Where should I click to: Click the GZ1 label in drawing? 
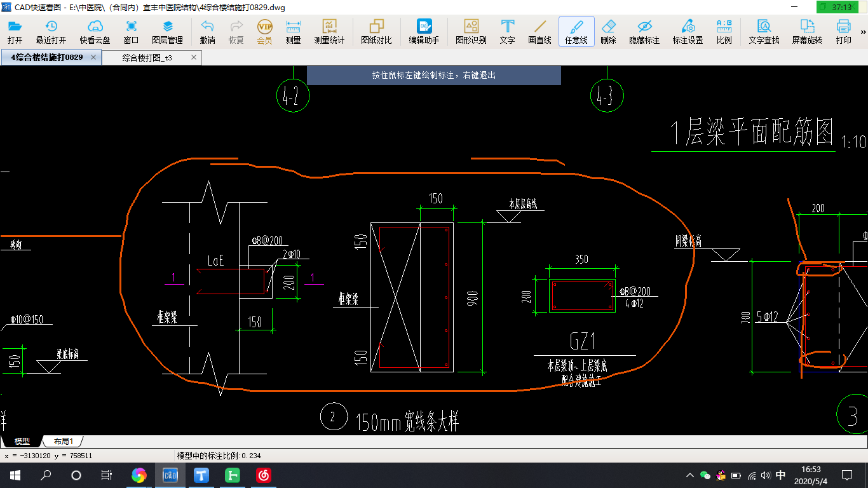pos(582,342)
